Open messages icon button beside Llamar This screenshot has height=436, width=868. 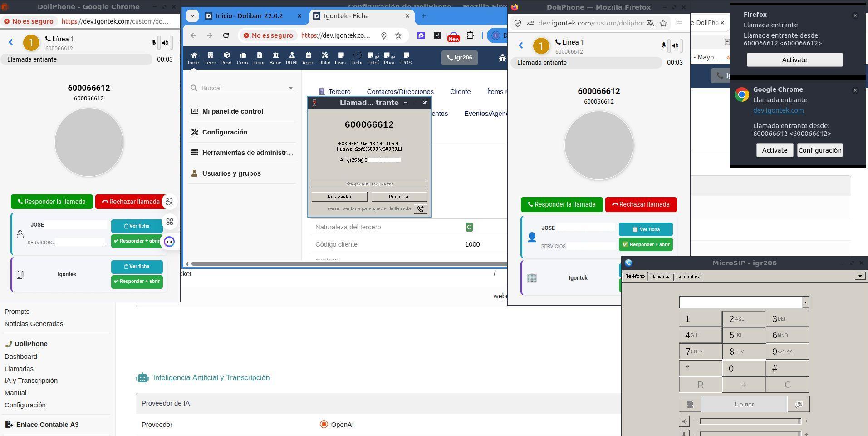[798, 404]
